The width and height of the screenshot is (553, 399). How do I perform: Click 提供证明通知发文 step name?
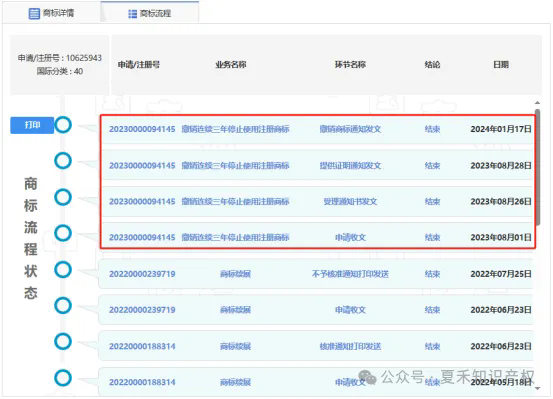(x=350, y=165)
